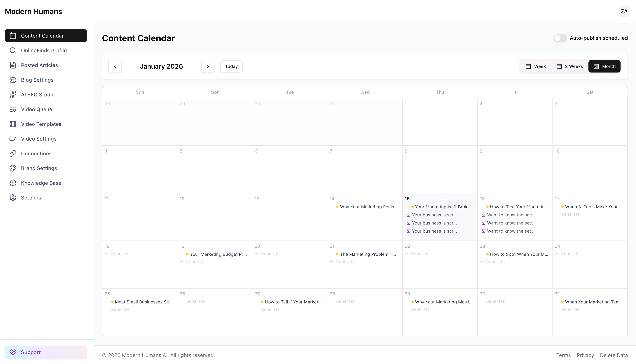Open Video Queue using its list icon
Viewport: 636px width, 364px height.
pyautogui.click(x=13, y=109)
